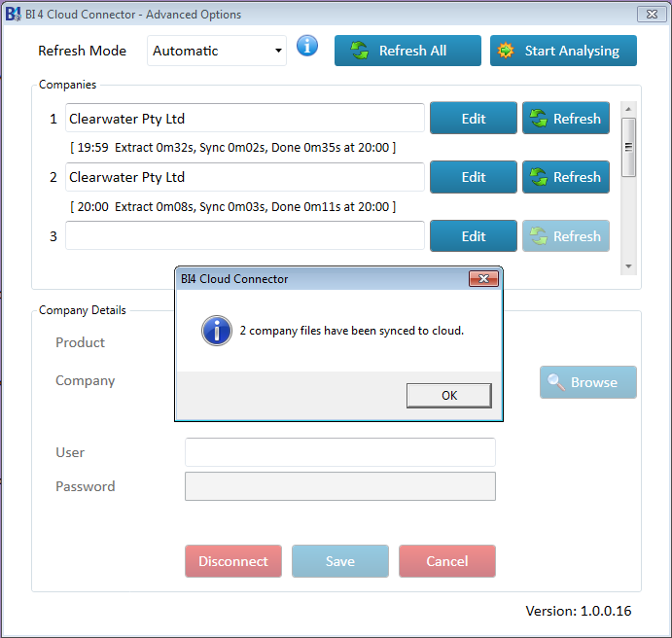
Task: Click the Refresh All button
Action: coord(407,51)
